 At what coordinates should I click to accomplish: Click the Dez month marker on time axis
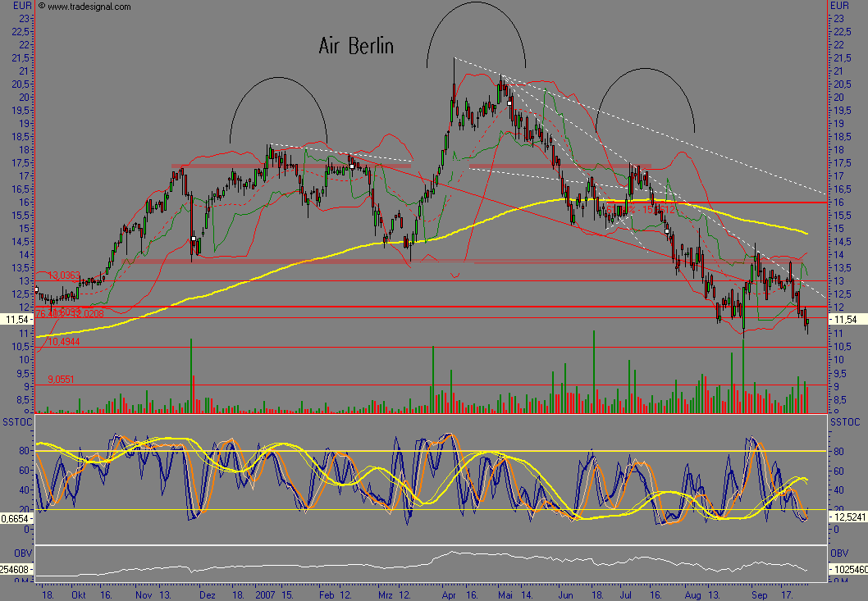[208, 593]
